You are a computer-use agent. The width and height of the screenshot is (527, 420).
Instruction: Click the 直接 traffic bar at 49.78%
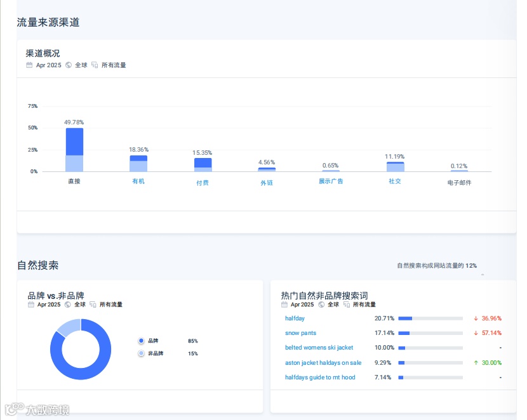point(75,150)
